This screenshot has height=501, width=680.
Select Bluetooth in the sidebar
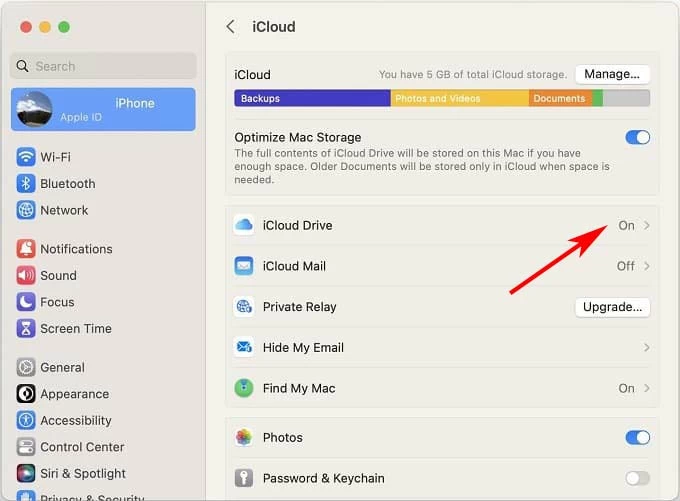click(67, 184)
